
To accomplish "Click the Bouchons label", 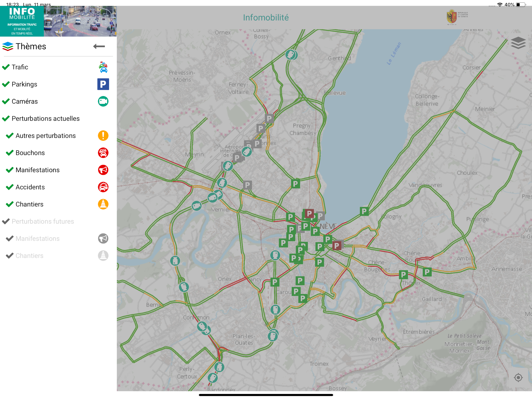I will 30,153.
